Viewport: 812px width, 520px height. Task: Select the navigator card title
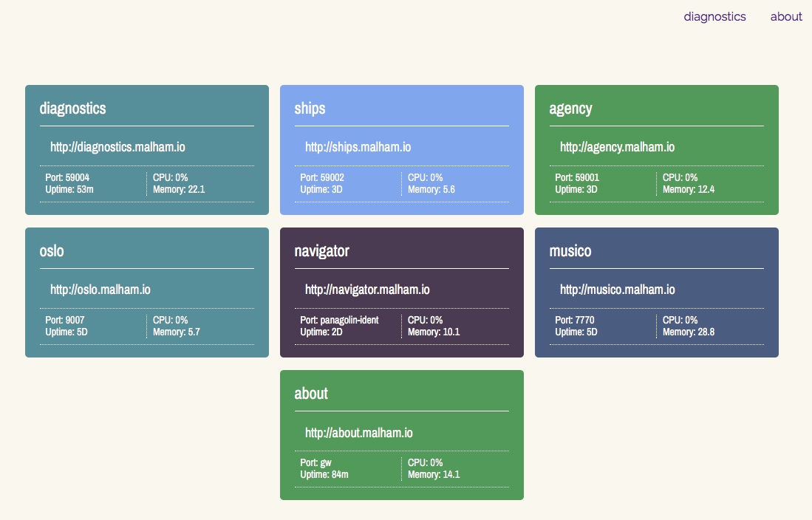321,250
